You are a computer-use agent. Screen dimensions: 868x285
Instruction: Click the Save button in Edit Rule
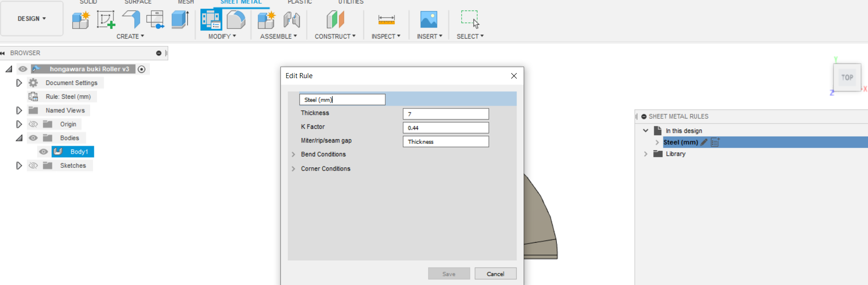click(x=449, y=274)
